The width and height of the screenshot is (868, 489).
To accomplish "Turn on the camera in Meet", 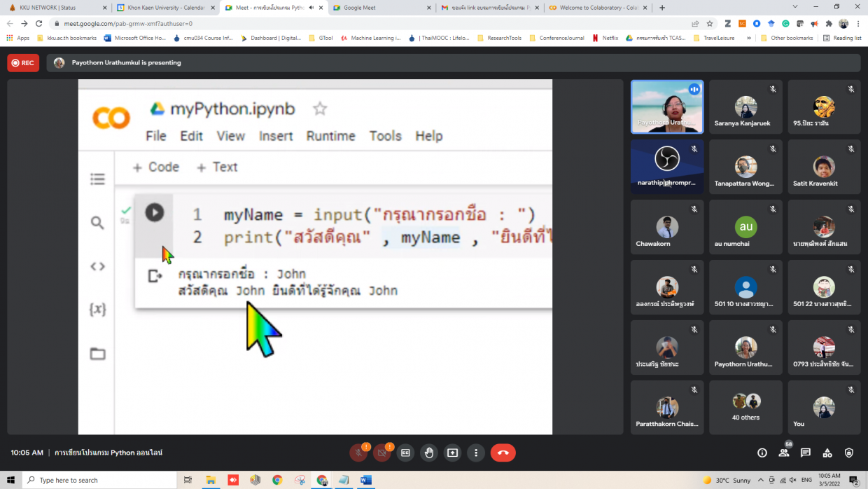I will [381, 453].
